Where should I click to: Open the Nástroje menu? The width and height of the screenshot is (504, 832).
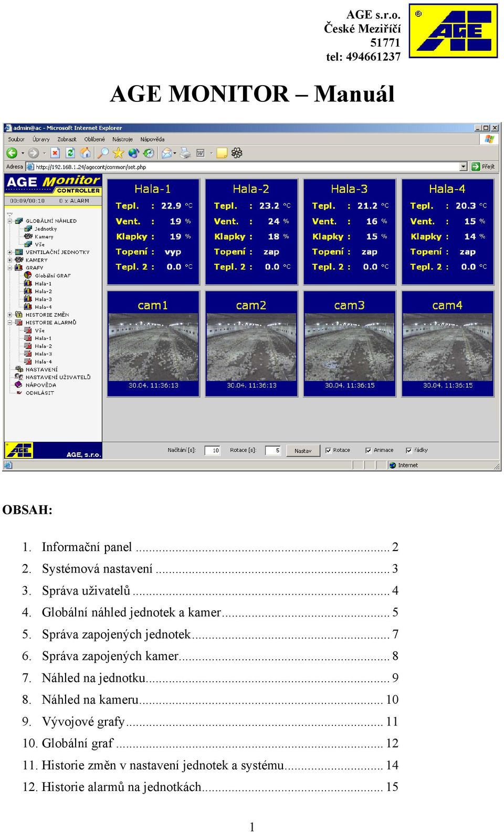click(x=122, y=140)
